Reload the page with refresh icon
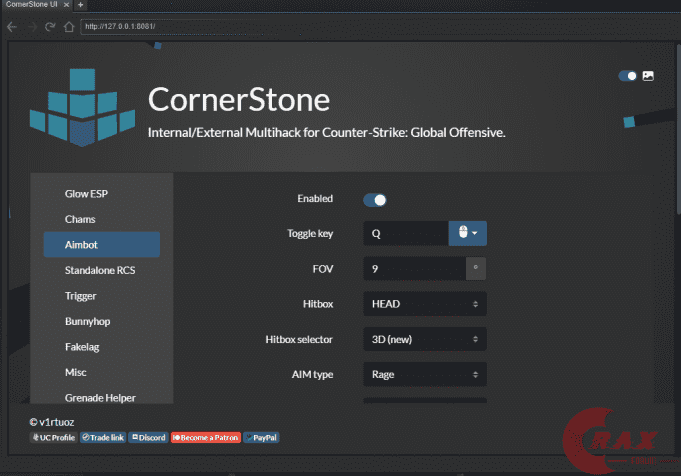The image size is (681, 476). 50,27
